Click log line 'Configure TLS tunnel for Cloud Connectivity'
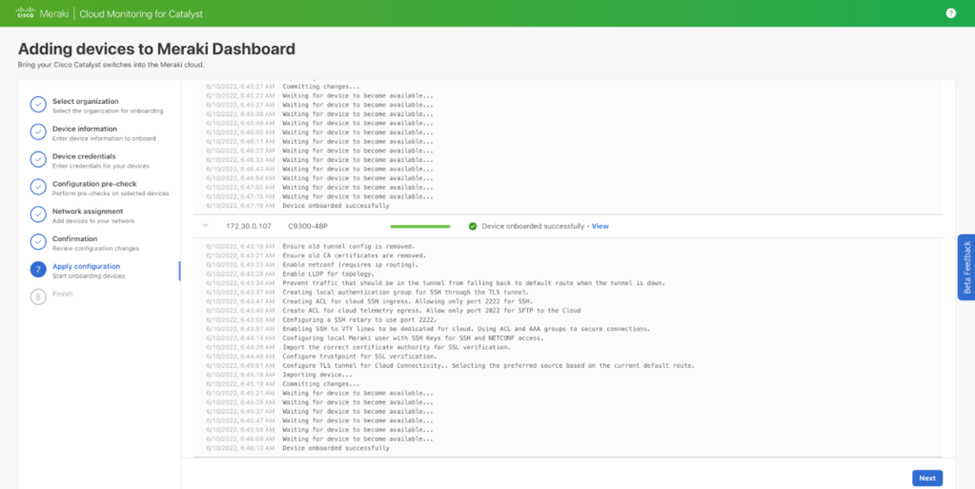 [488, 366]
